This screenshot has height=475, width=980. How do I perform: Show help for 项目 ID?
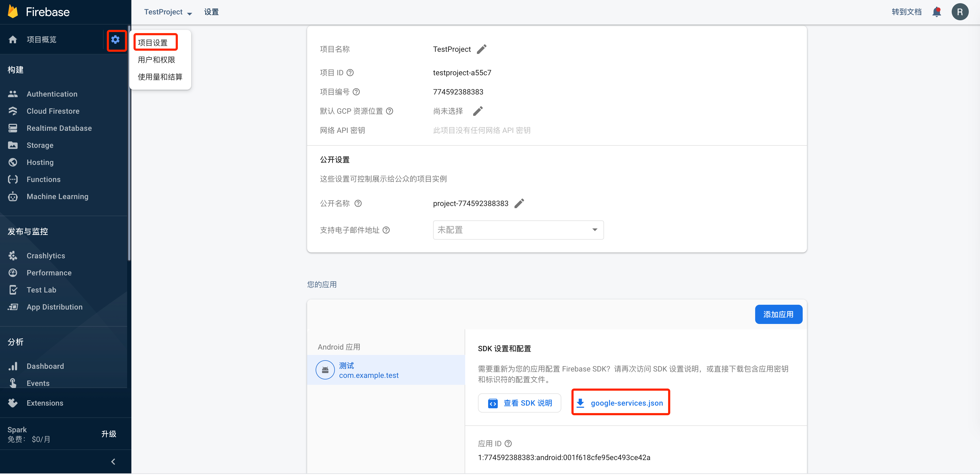coord(350,73)
